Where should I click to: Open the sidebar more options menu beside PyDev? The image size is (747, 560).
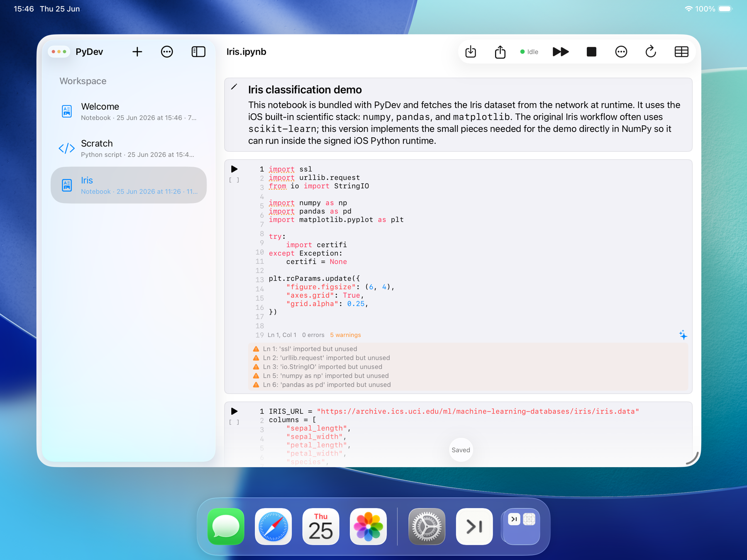(167, 52)
